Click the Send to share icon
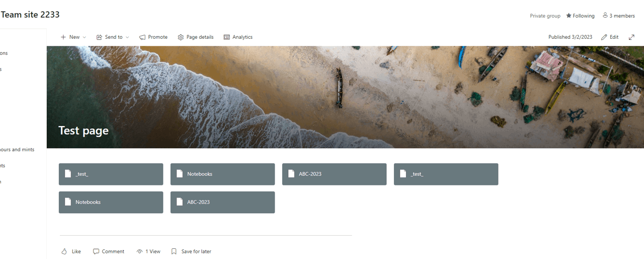This screenshot has width=644, height=259. tap(100, 37)
